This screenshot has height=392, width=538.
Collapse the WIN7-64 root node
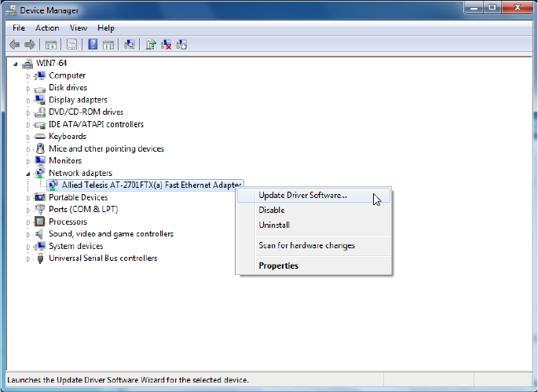[x=16, y=64]
